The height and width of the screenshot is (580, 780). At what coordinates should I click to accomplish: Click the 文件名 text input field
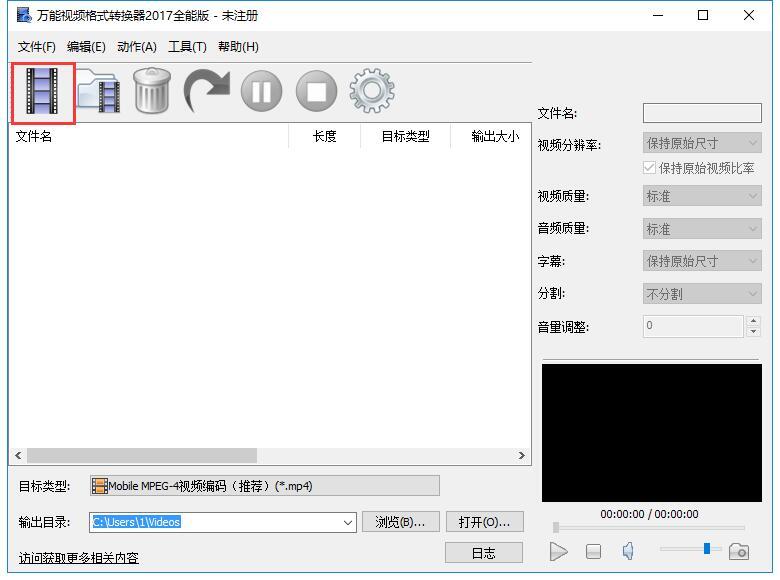point(702,113)
